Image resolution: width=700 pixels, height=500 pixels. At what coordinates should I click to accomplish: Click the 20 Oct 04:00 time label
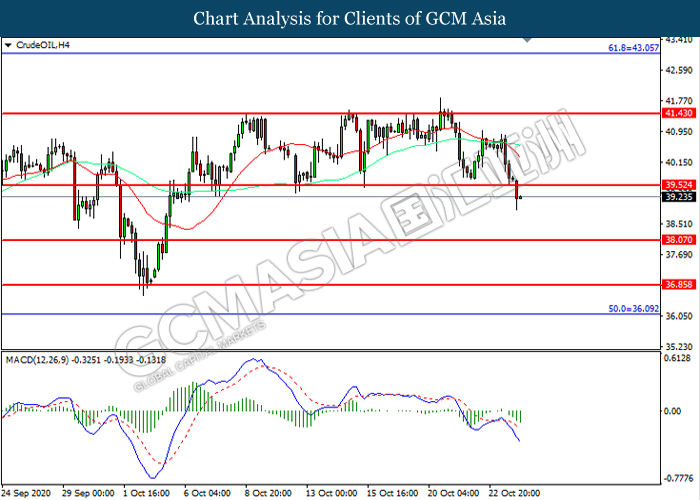[453, 493]
